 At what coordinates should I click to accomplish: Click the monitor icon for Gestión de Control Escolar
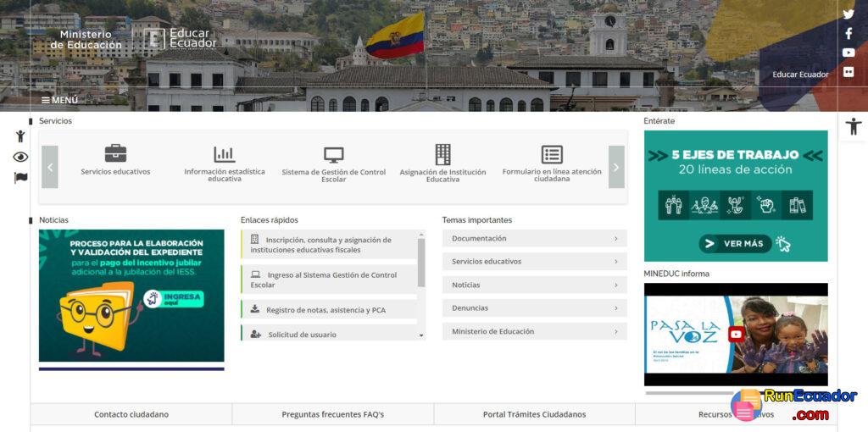pos(334,155)
